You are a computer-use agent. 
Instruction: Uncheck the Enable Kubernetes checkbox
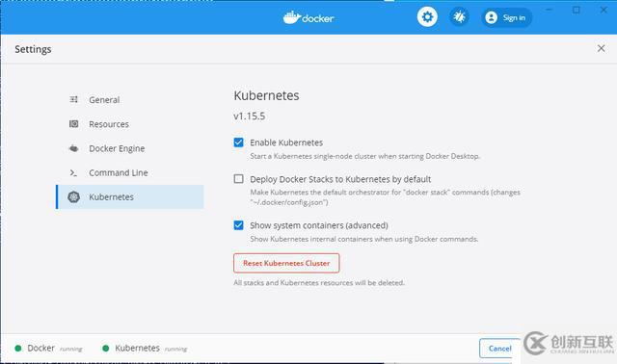tap(238, 143)
